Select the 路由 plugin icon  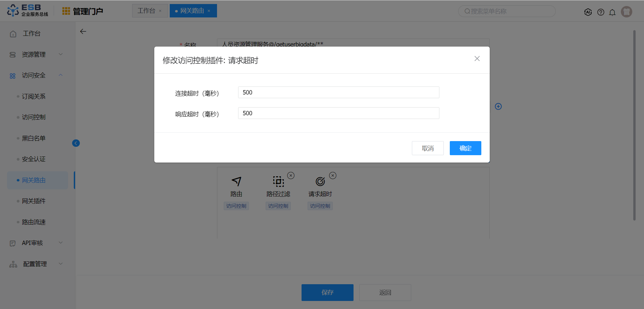pyautogui.click(x=236, y=181)
